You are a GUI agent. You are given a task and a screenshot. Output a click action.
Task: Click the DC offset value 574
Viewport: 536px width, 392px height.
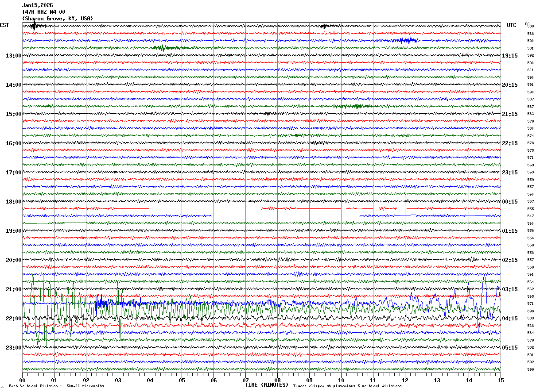530,136
